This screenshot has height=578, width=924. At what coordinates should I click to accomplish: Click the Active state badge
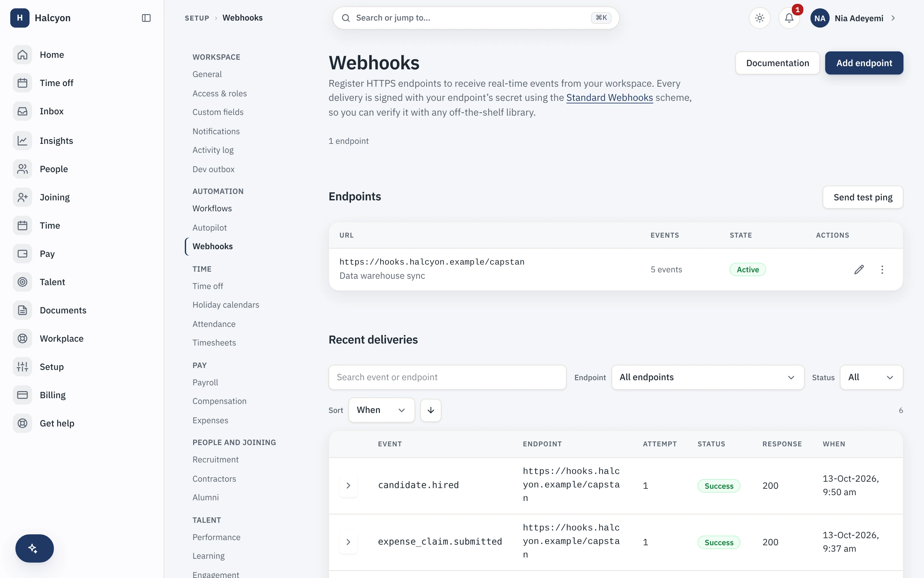pos(748,269)
